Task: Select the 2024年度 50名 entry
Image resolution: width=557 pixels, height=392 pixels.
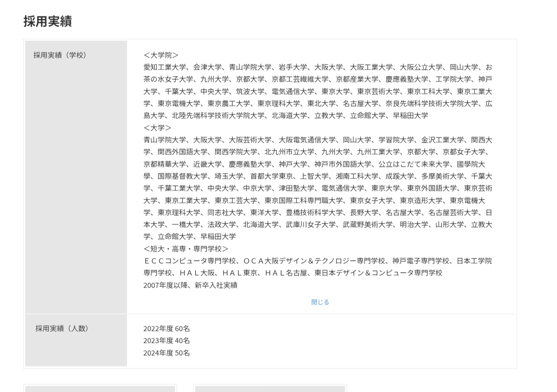Action: click(x=166, y=353)
